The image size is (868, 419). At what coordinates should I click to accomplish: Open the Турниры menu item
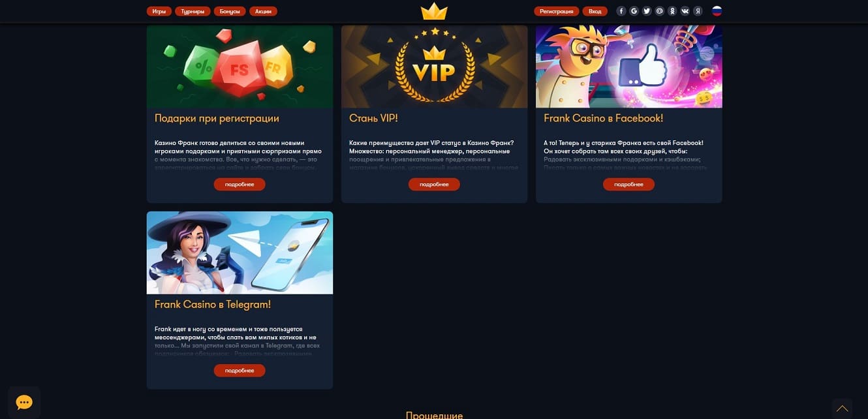coord(193,11)
